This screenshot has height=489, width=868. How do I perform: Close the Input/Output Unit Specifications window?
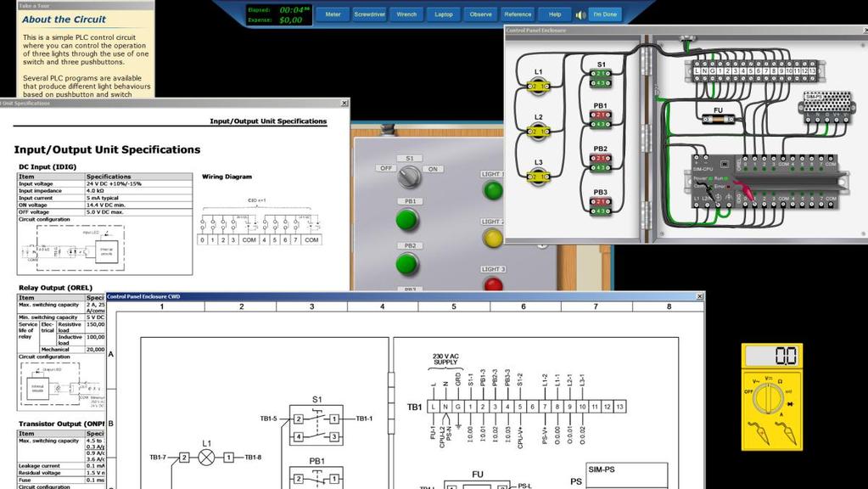pos(344,103)
